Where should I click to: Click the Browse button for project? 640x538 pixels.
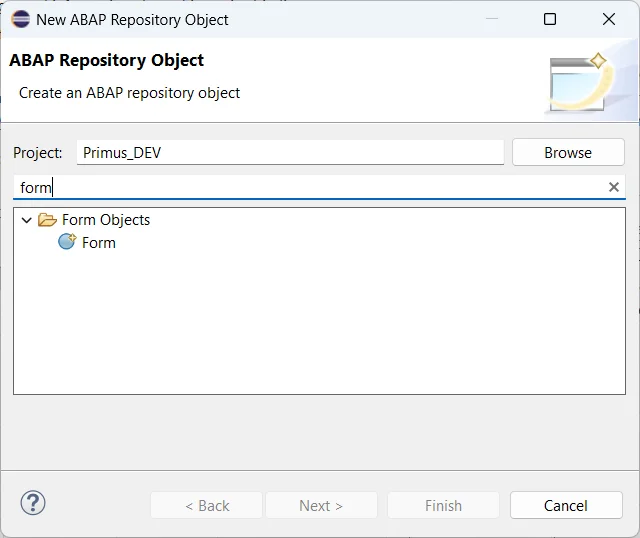click(568, 152)
